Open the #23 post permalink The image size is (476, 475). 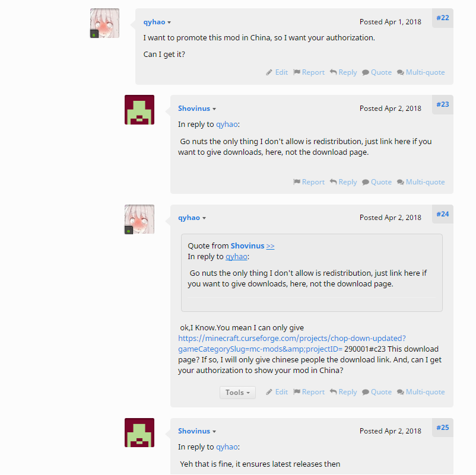click(443, 104)
